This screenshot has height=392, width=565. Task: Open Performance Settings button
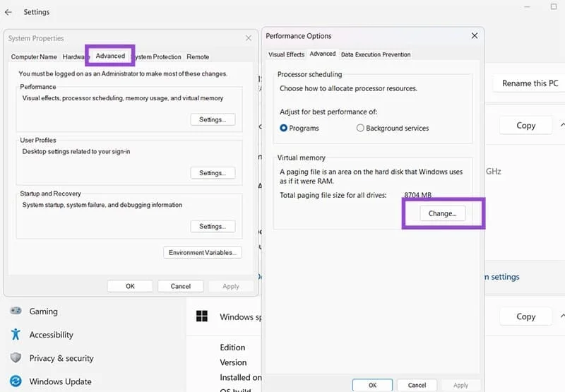coord(212,120)
